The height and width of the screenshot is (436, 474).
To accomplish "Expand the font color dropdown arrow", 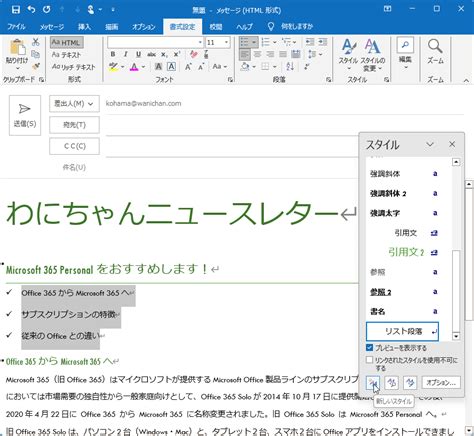I will [143, 67].
